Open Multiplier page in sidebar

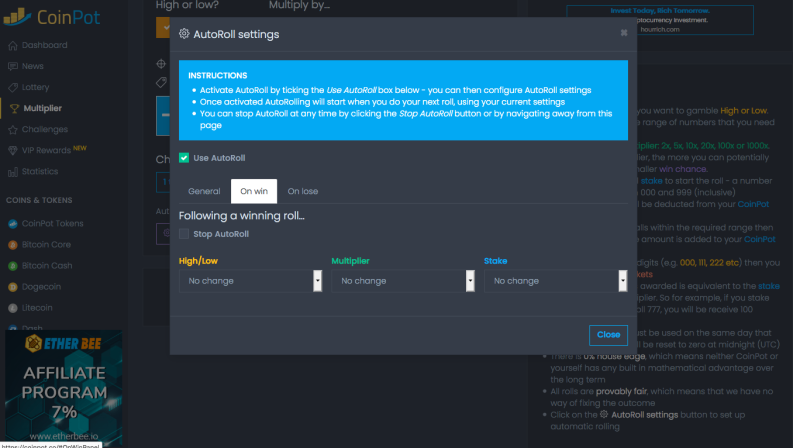tap(42, 108)
